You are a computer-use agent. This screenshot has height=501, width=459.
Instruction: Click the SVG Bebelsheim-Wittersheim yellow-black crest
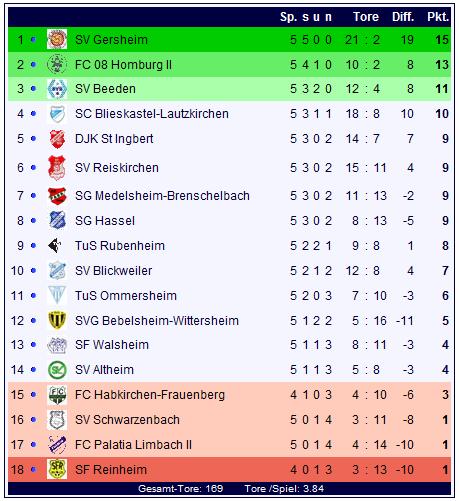coord(57,320)
